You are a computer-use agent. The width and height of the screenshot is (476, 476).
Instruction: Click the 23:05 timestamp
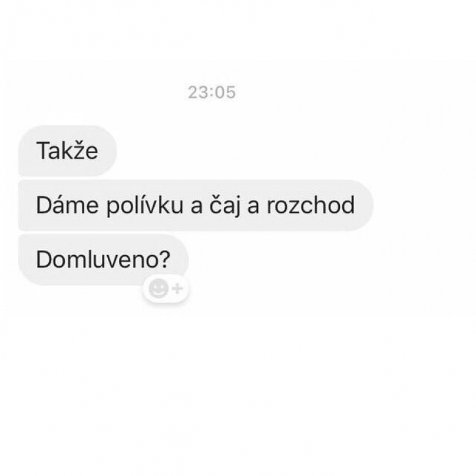211,92
